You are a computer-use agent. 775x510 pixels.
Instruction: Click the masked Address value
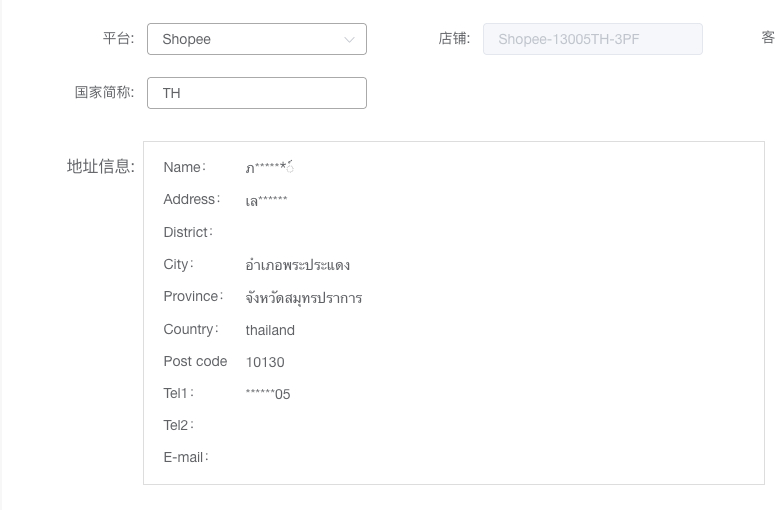[x=266, y=201]
